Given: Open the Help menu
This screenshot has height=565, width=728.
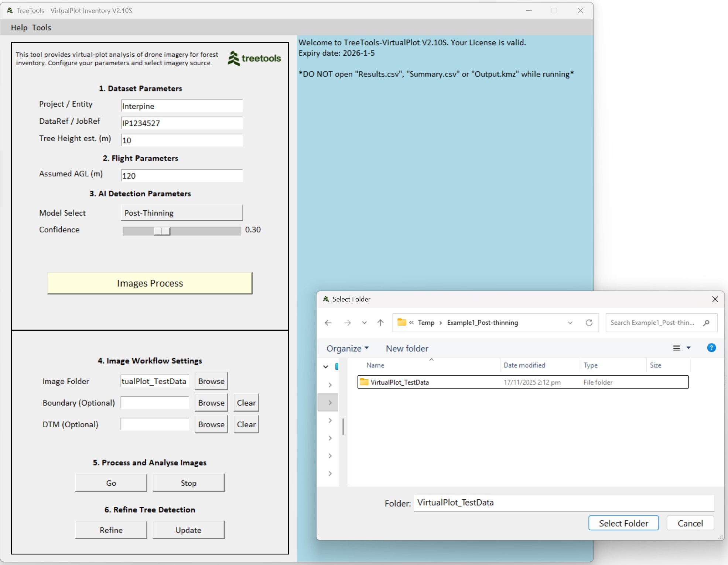Looking at the screenshot, I should tap(19, 28).
